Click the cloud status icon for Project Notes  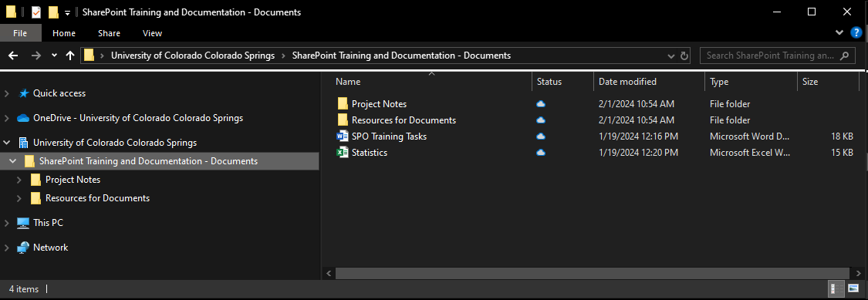[541, 104]
